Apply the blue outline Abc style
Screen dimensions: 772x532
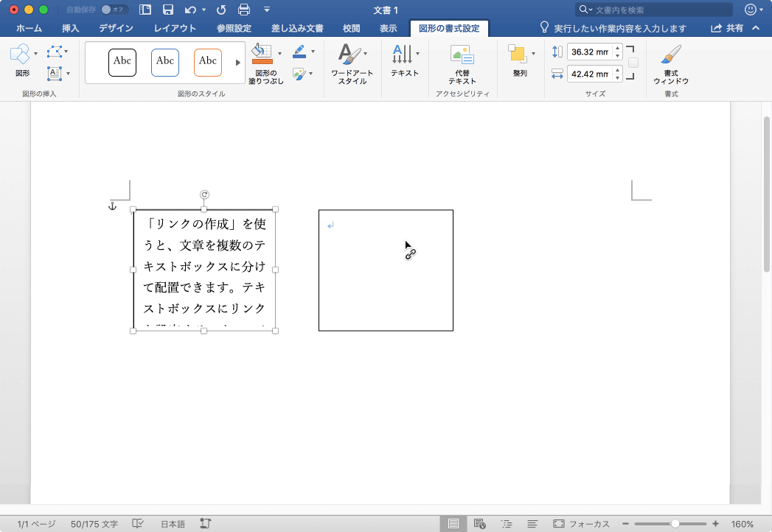(165, 62)
